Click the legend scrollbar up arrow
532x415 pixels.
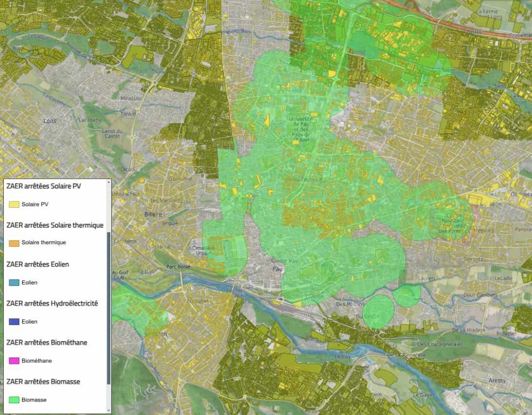coord(109,183)
